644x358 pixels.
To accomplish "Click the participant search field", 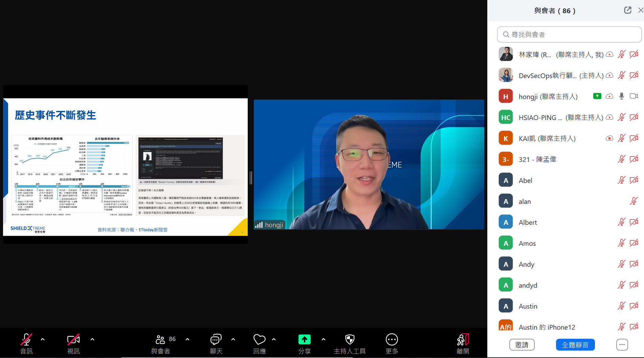I will 569,34.
